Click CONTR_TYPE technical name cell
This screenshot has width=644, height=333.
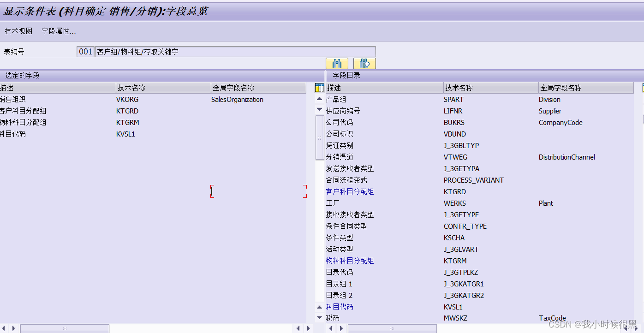[x=465, y=226]
